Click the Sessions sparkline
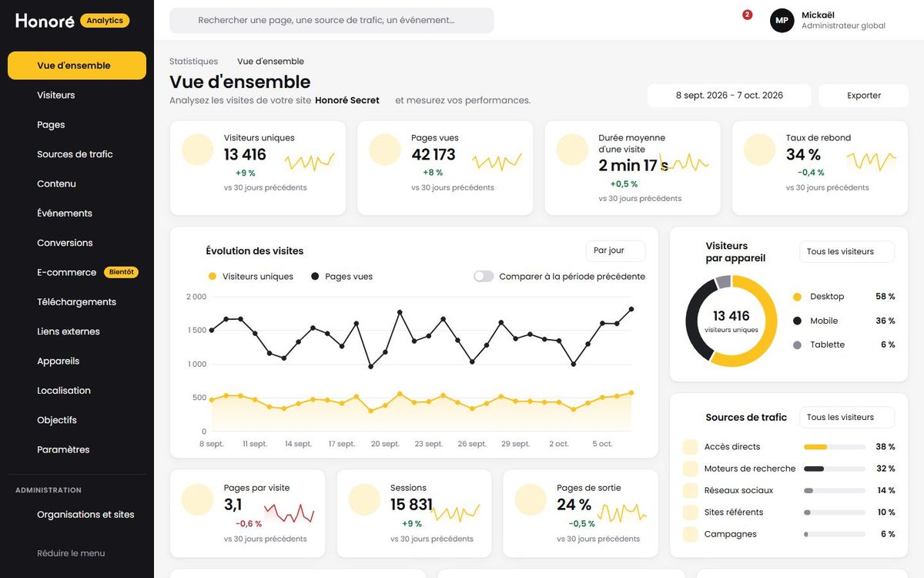The height and width of the screenshot is (578, 924). (x=455, y=513)
